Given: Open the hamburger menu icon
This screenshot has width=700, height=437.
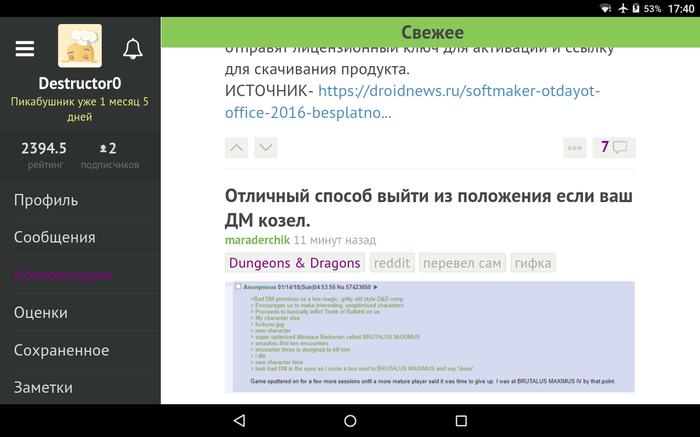Looking at the screenshot, I should pos(25,48).
